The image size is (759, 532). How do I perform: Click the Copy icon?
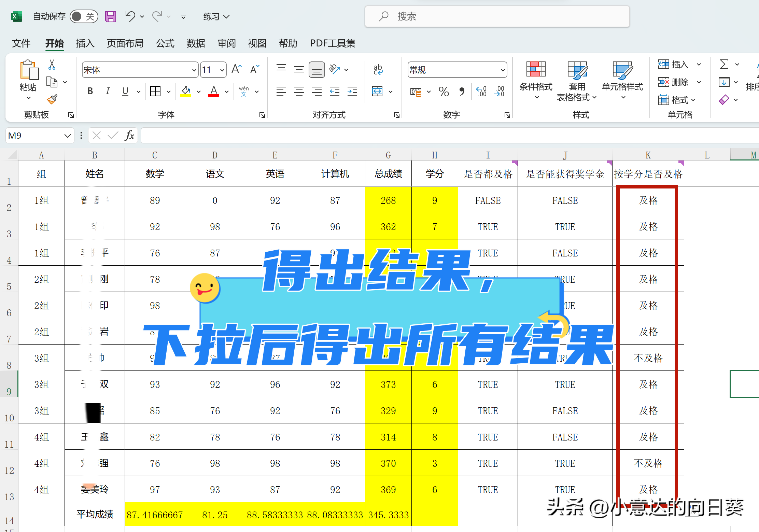(52, 82)
